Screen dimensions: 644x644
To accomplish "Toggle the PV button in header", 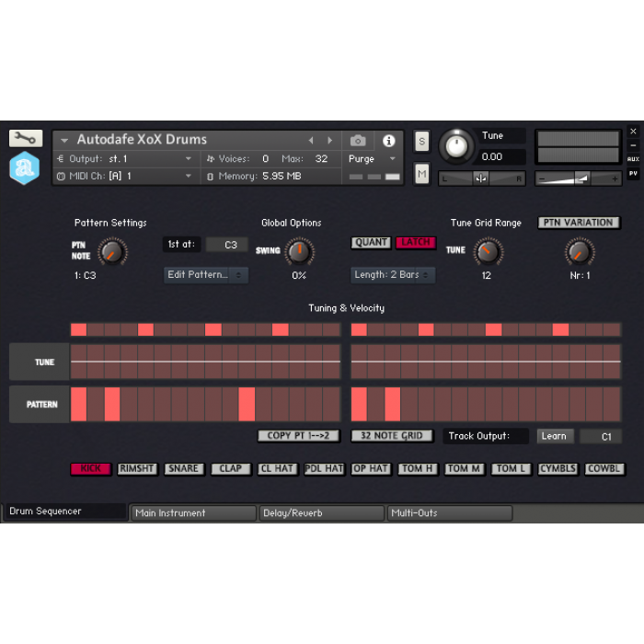I will 633,173.
